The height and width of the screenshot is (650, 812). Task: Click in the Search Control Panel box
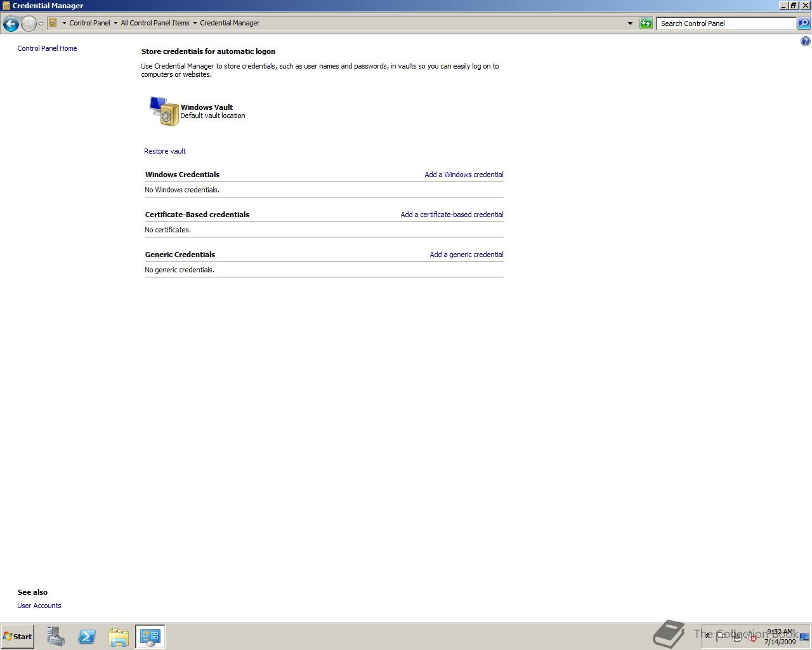coord(726,23)
